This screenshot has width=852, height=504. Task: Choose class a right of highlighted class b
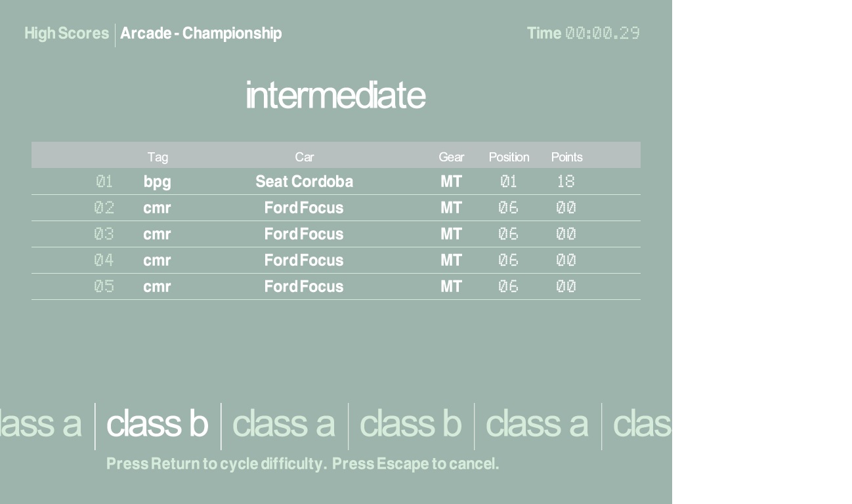pos(284,424)
